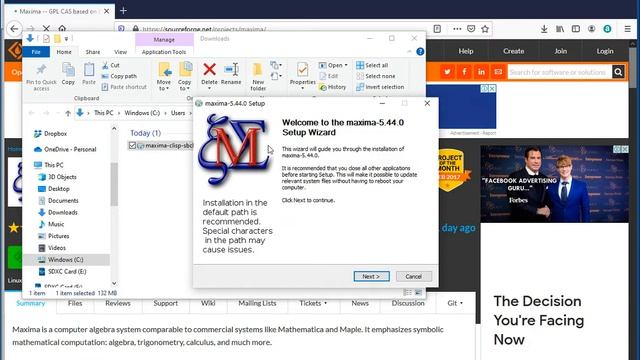This screenshot has height=360, width=640.
Task: Switch to the Home ribbon tab
Action: pos(64,52)
